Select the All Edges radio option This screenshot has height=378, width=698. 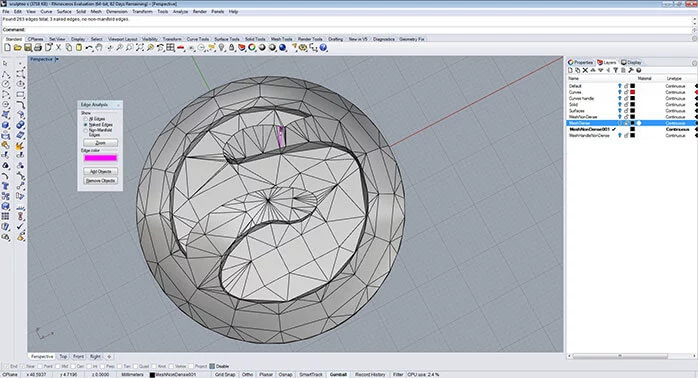tap(85, 119)
